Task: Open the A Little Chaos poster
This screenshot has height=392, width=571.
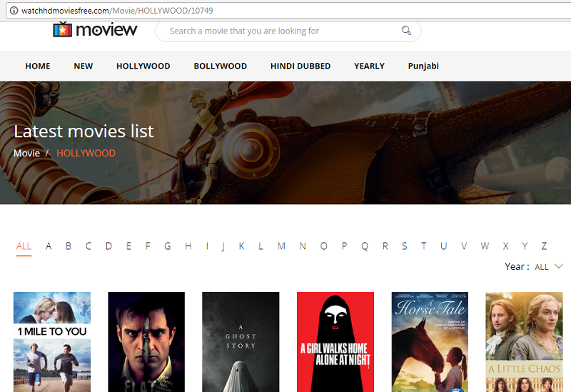Action: tap(524, 342)
